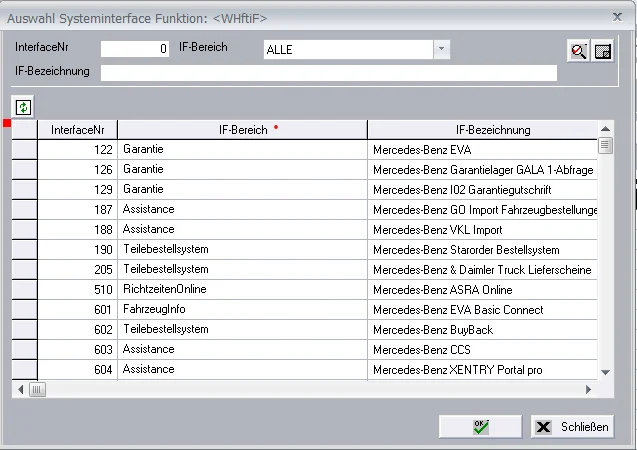Select the Mercedes-Benz EVA entry
The image size is (637, 450).
pyautogui.click(x=482, y=149)
